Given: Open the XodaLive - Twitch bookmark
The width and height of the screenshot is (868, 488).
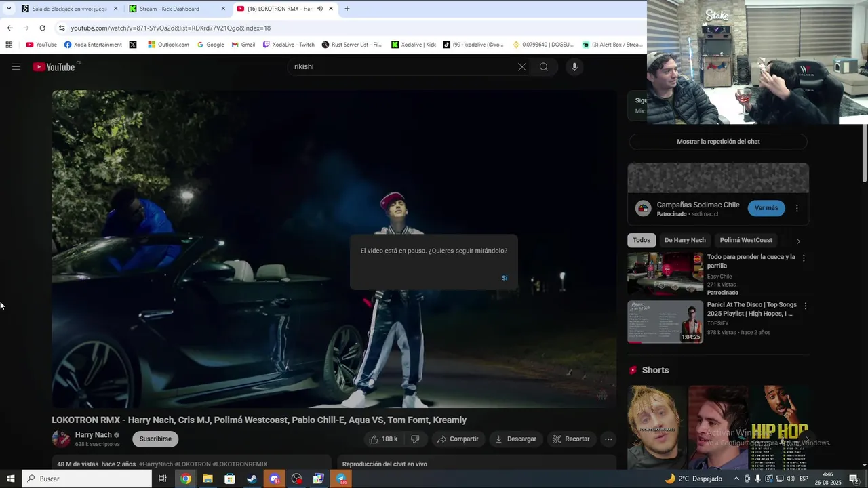Looking at the screenshot, I should click(289, 45).
